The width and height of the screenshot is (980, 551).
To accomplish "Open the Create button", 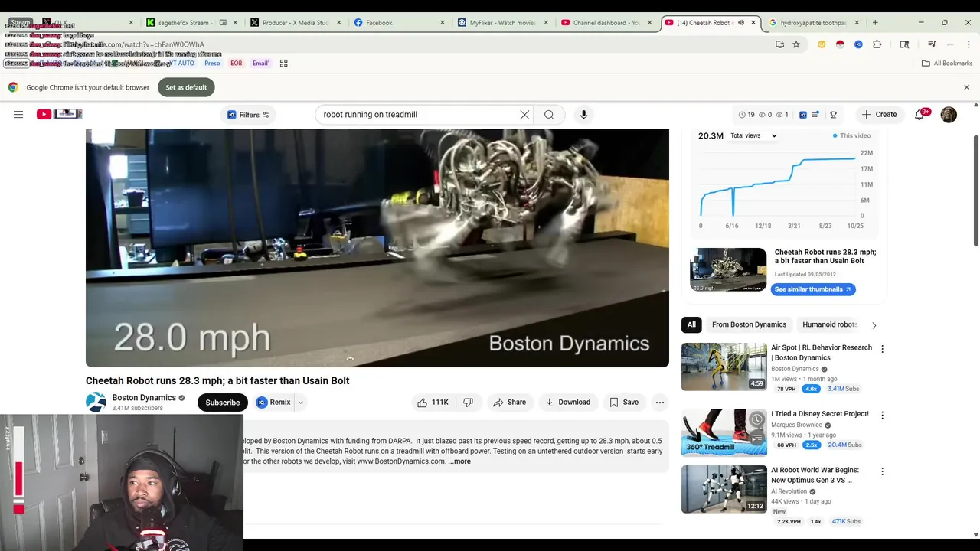I will 879,115.
